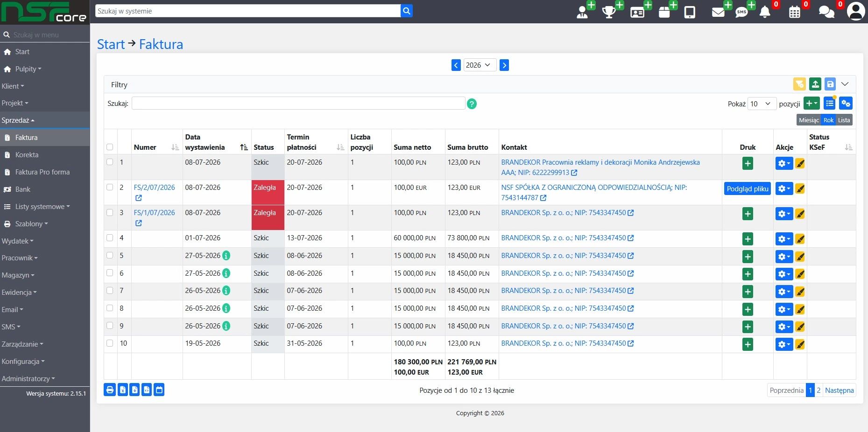Tick the select-all checkbox in table header
This screenshot has width=868, height=432.
[110, 147]
